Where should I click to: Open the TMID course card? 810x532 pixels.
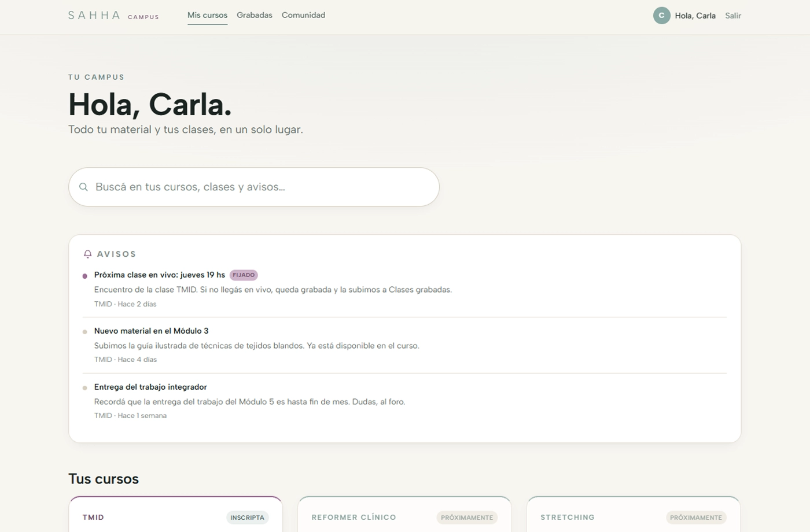176,515
